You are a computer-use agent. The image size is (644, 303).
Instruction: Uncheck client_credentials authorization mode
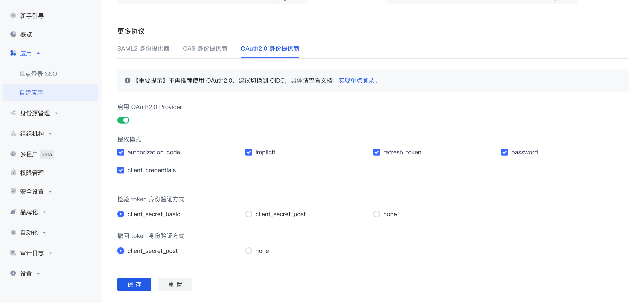point(121,170)
